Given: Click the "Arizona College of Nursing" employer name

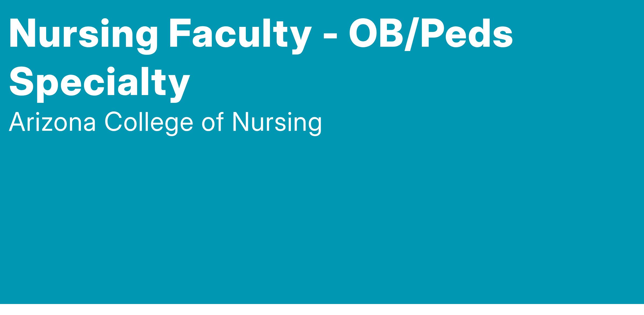Looking at the screenshot, I should click(x=165, y=122).
